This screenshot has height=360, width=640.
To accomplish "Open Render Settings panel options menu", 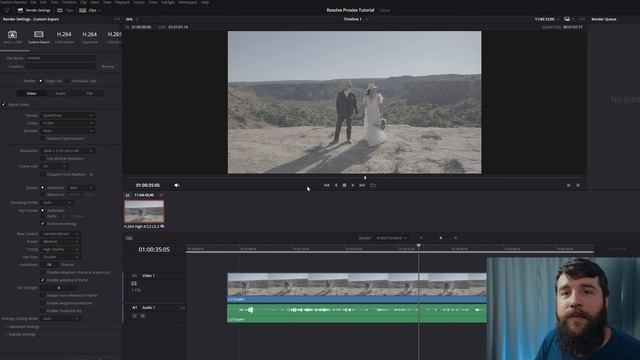I will pyautogui.click(x=117, y=19).
